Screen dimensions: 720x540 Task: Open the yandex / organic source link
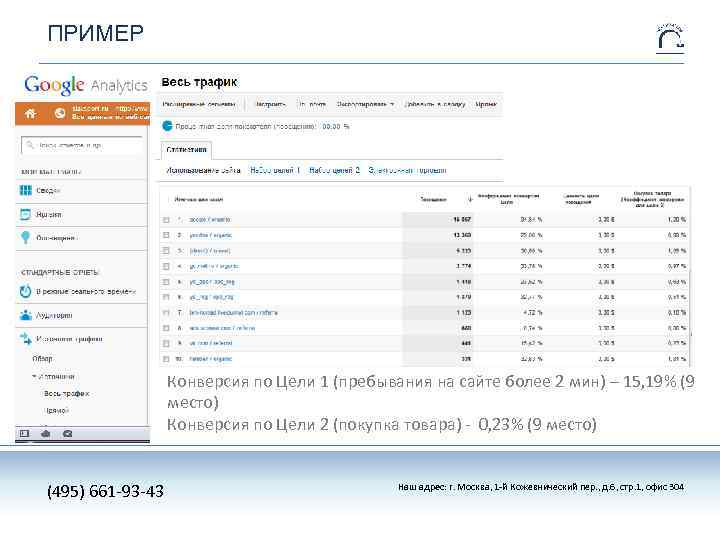[211, 236]
